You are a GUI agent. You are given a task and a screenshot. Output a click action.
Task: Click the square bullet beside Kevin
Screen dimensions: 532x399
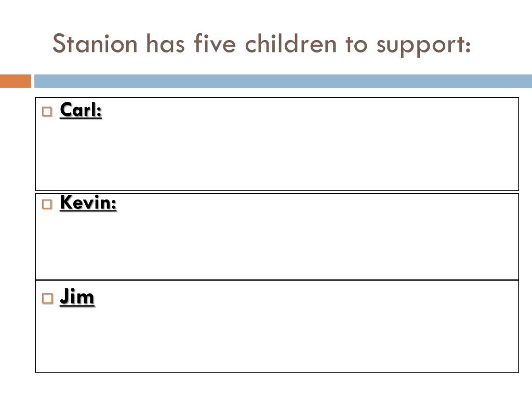[x=47, y=204]
